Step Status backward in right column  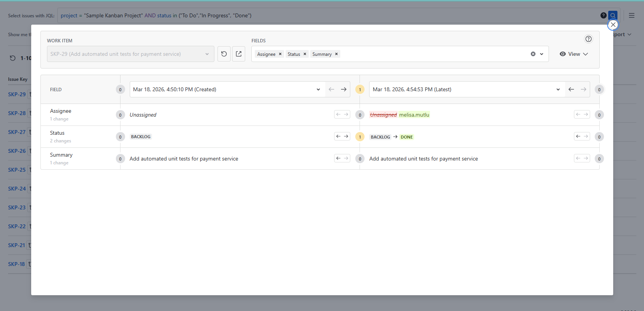coord(578,136)
